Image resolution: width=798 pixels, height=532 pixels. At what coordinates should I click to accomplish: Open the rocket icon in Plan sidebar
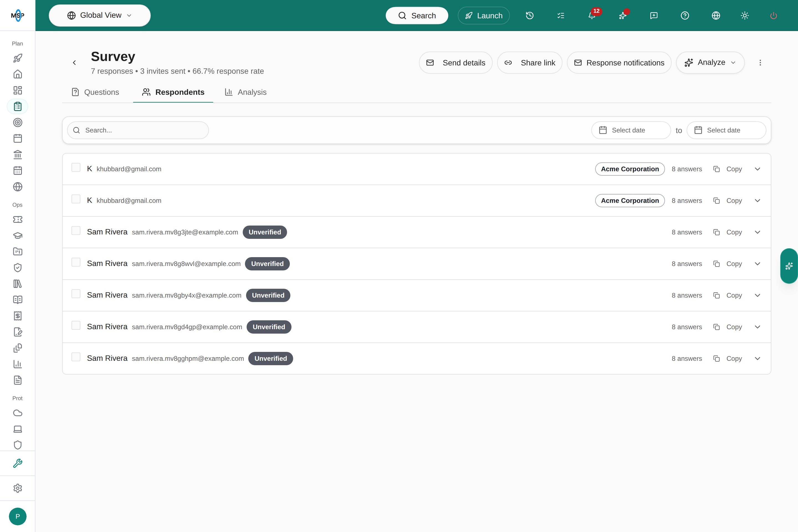18,58
